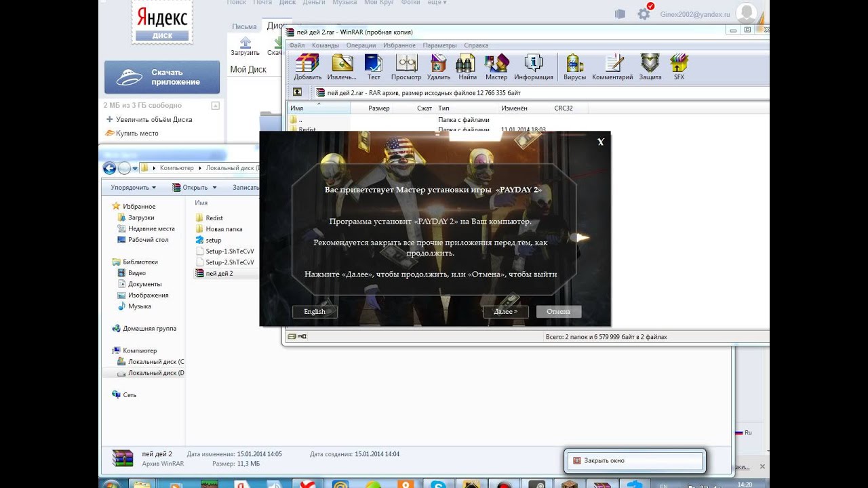This screenshot has height=488, width=868.
Task: Select the Redist folder in Explorer file list
Action: coord(210,218)
